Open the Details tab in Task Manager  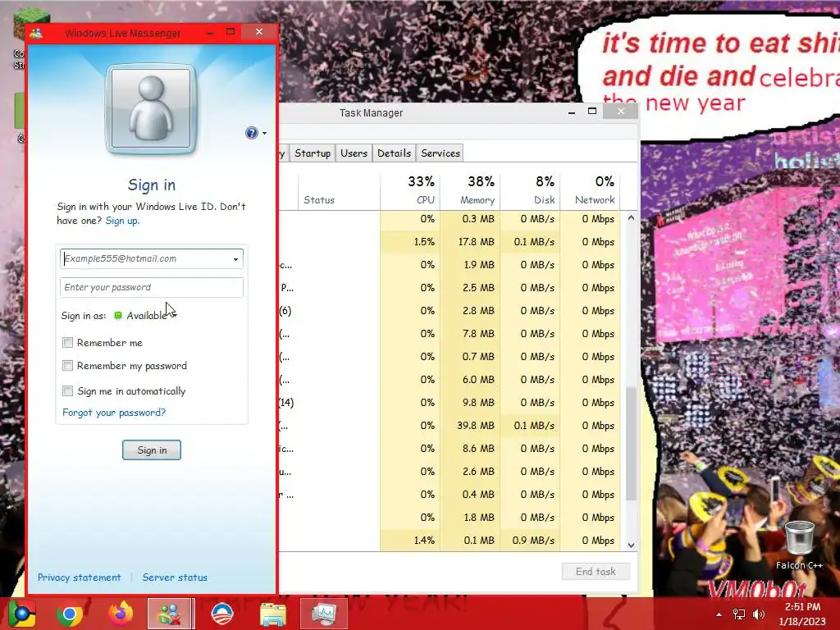tap(395, 153)
